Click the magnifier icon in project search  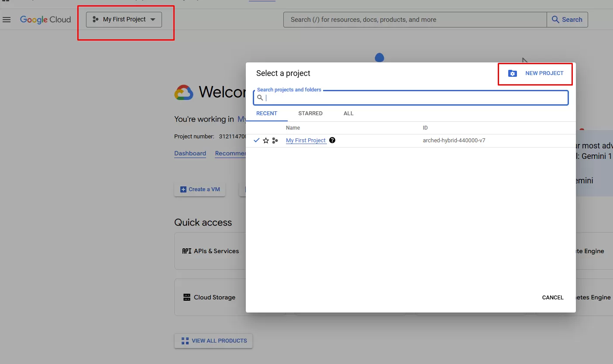(260, 98)
